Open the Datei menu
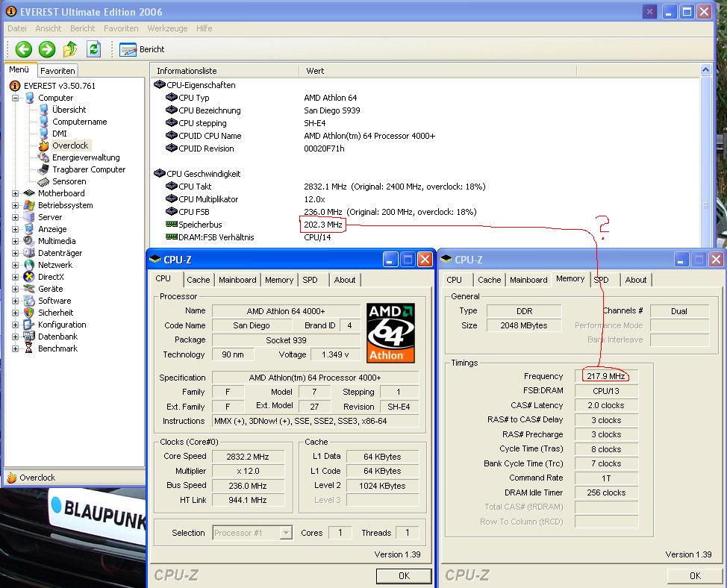Viewport: 727px width, 588px height. pyautogui.click(x=17, y=28)
